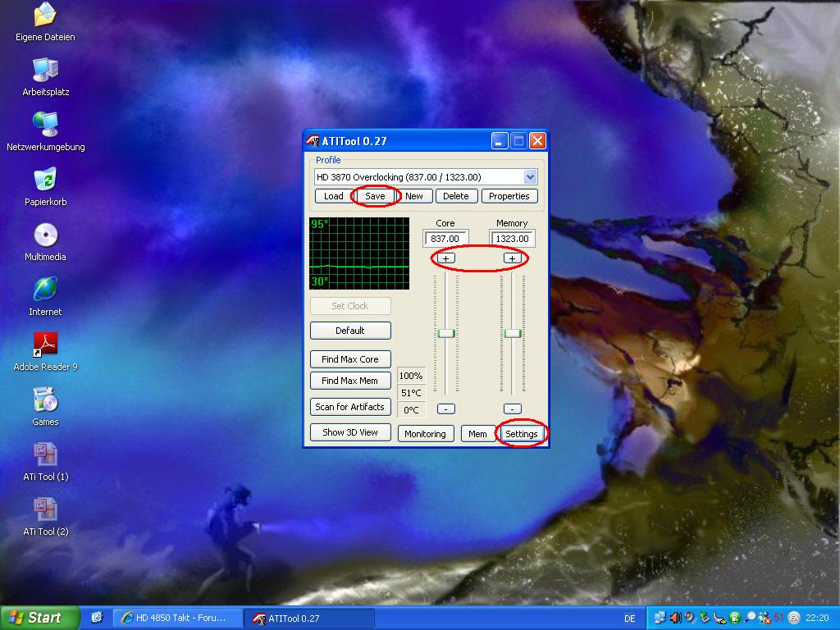Image resolution: width=840 pixels, height=630 pixels.
Task: Click 51°C temperature readout
Action: coord(412,393)
